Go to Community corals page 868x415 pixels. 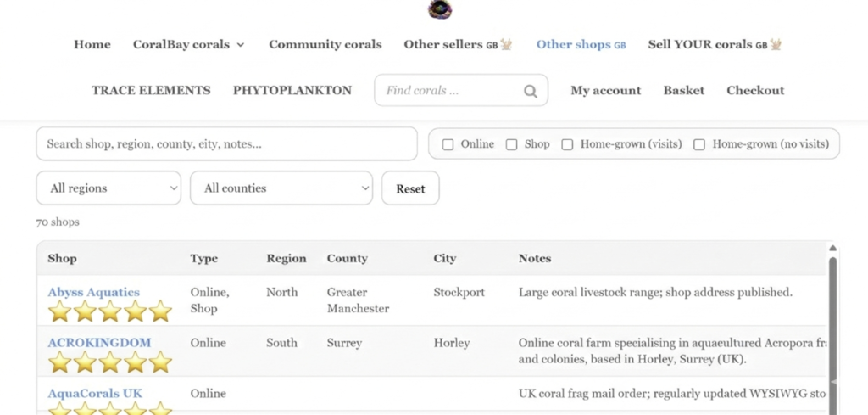point(325,44)
